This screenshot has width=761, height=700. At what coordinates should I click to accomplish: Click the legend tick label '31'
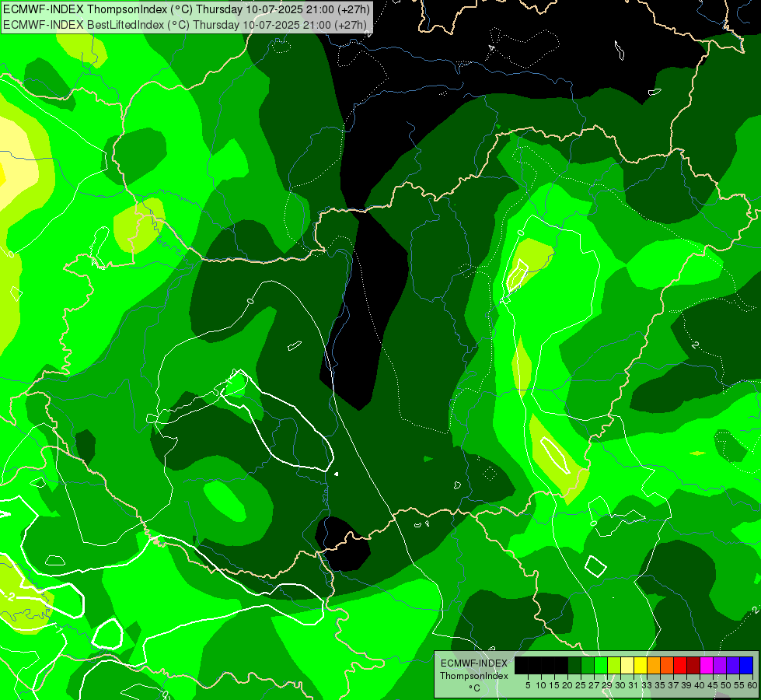634,685
